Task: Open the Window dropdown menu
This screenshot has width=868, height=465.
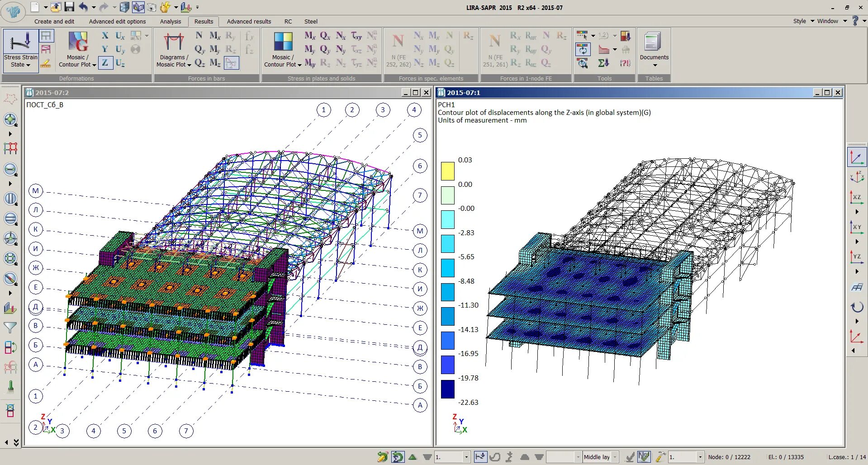Action: point(832,21)
